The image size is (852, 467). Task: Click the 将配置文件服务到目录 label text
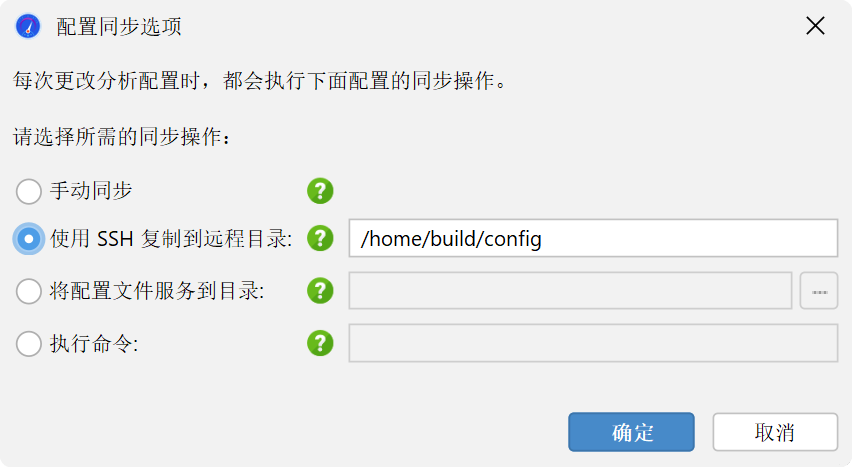coord(157,291)
